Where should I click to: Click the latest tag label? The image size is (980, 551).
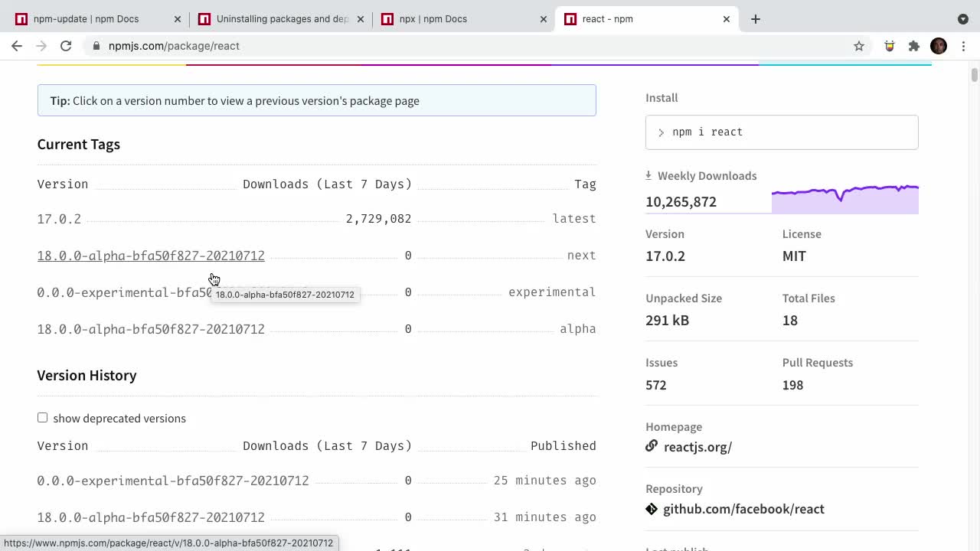(574, 219)
